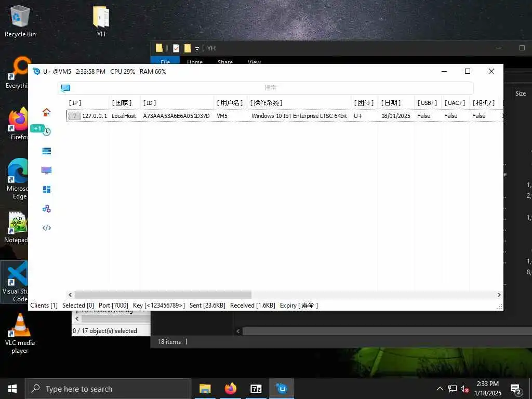The image size is (532, 399).
Task: Click the network icon in system tray
Action: coord(453,389)
